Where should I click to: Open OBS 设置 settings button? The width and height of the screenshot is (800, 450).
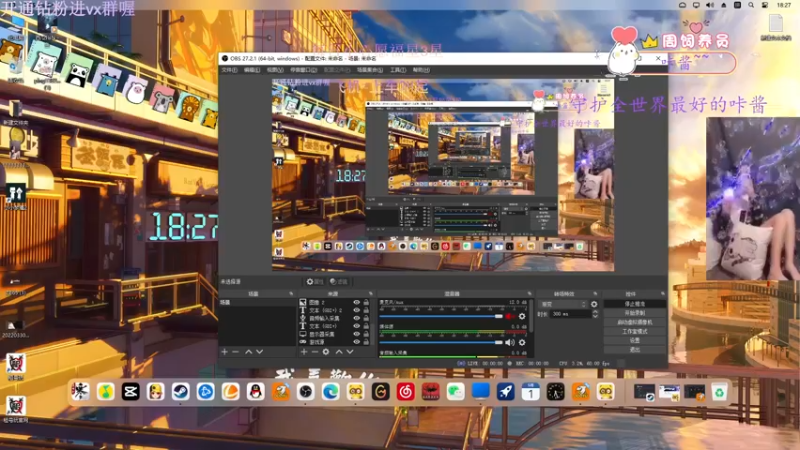pyautogui.click(x=635, y=340)
